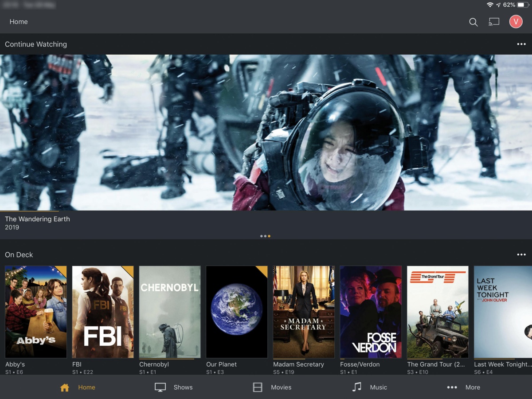Click the 2019 year label
Viewport: 532px width, 399px height.
click(12, 227)
